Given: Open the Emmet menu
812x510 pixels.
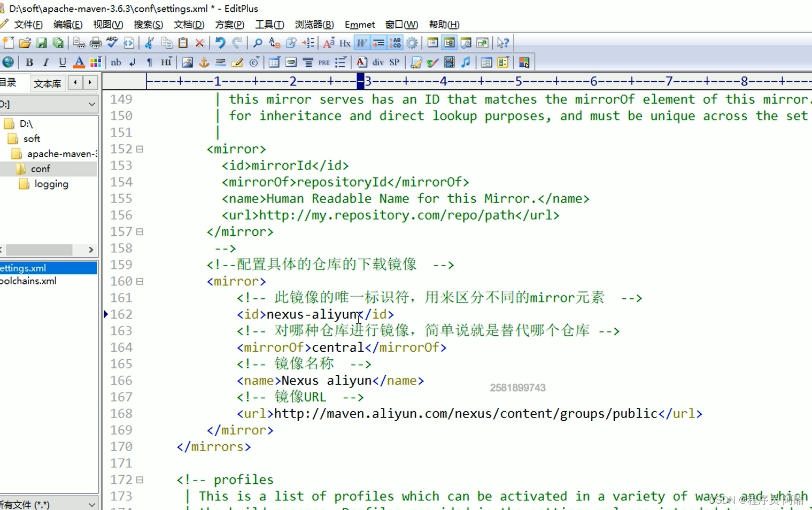Looking at the screenshot, I should pyautogui.click(x=360, y=25).
